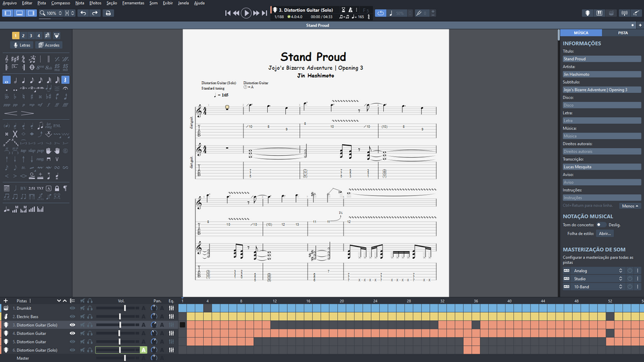Solo the track 4 Distortion Guitar
644x362 pixels.
[90, 333]
